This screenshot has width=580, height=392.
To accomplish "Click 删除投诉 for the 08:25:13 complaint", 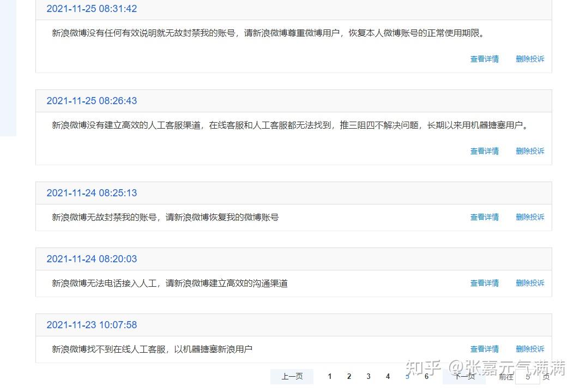I will point(530,217).
